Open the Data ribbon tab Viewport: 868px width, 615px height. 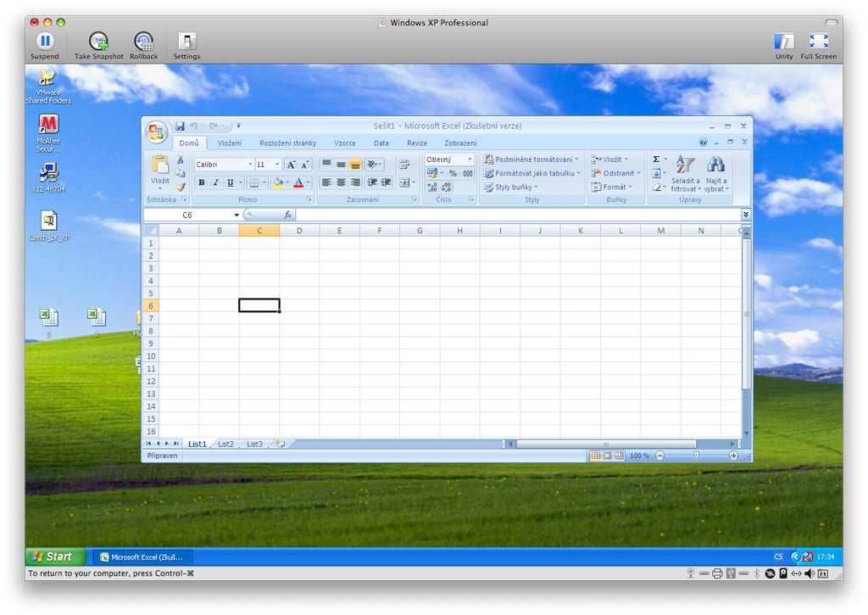[381, 143]
